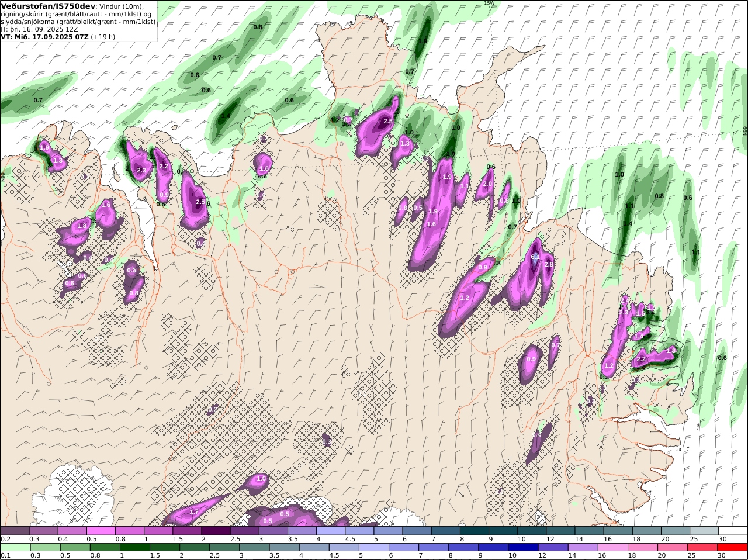Click the dark teal swatch between 8 and 9 on upper legend
Image resolution: width=748 pixels, height=560 pixels.
(475, 530)
